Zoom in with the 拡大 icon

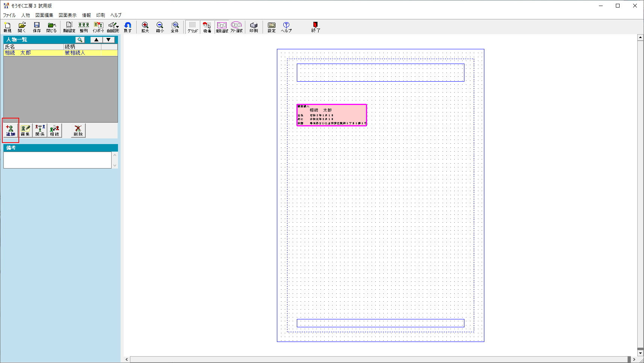[x=145, y=27]
